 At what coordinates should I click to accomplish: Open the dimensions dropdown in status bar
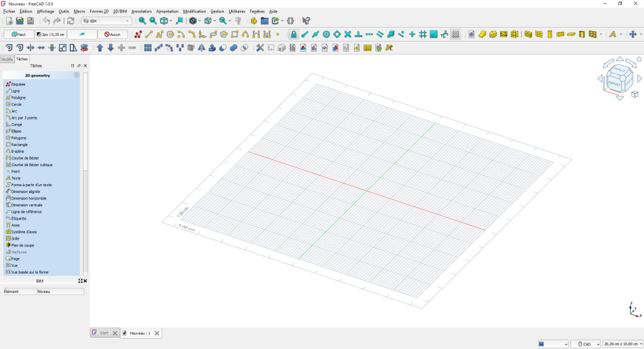pyautogui.click(x=623, y=344)
